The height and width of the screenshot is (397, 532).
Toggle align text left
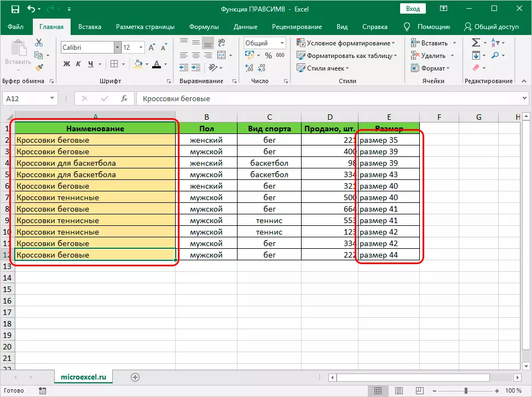point(183,55)
